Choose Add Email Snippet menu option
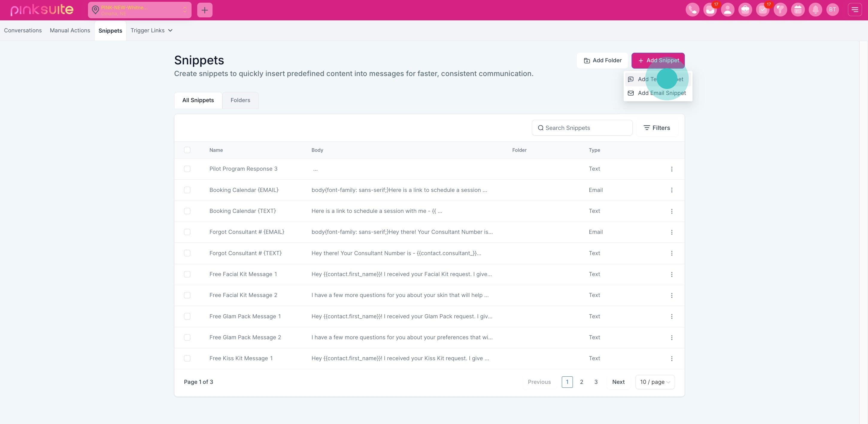This screenshot has height=424, width=868. (661, 93)
